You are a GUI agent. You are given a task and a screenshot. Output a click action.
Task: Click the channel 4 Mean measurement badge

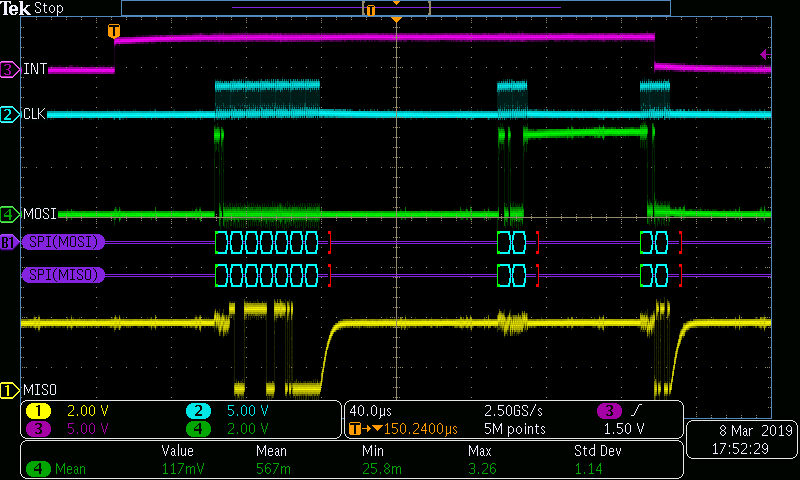(x=38, y=469)
